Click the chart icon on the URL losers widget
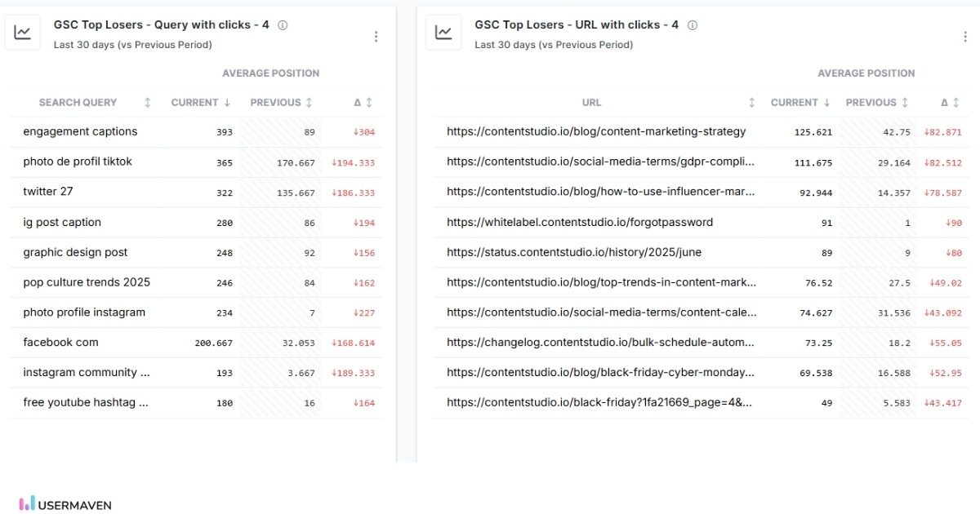Viewport: 980px width, 514px height. [x=443, y=32]
